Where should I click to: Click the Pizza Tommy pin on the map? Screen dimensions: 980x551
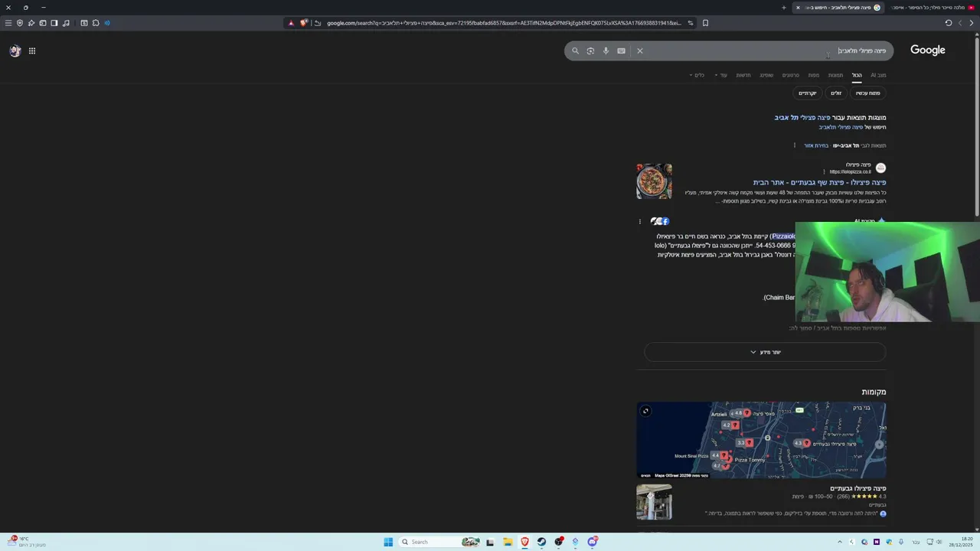[x=728, y=460]
